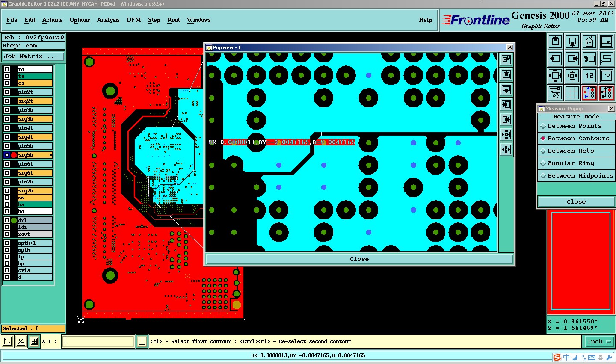
Task: Select the pln5b layer name
Action: (x=35, y=146)
